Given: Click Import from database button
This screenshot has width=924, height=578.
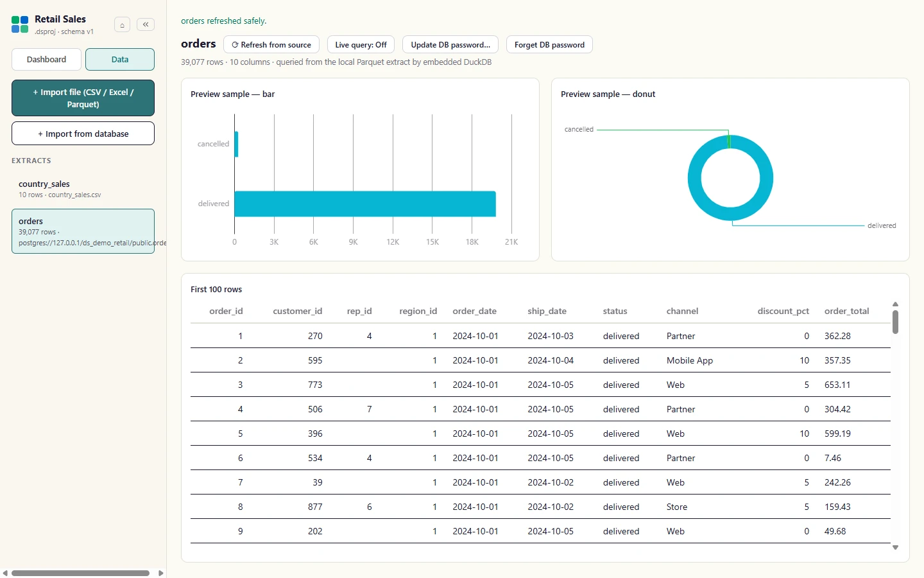Looking at the screenshot, I should [83, 134].
